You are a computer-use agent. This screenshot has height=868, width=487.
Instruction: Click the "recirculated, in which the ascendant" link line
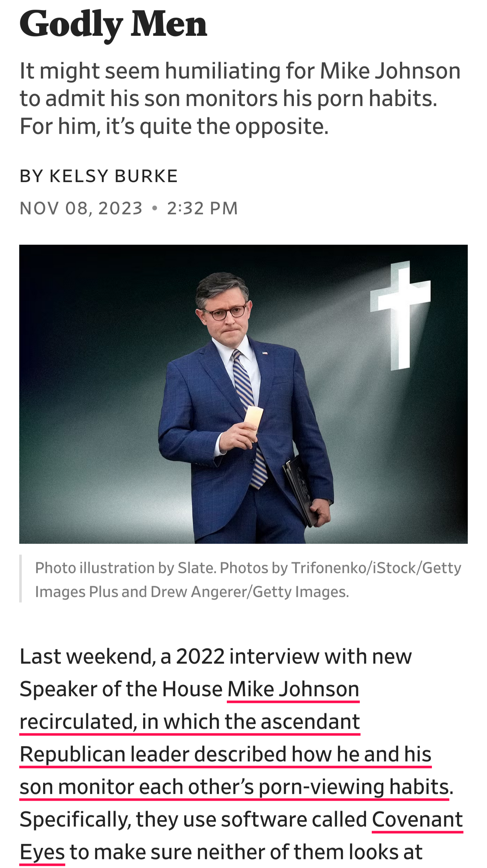[190, 721]
